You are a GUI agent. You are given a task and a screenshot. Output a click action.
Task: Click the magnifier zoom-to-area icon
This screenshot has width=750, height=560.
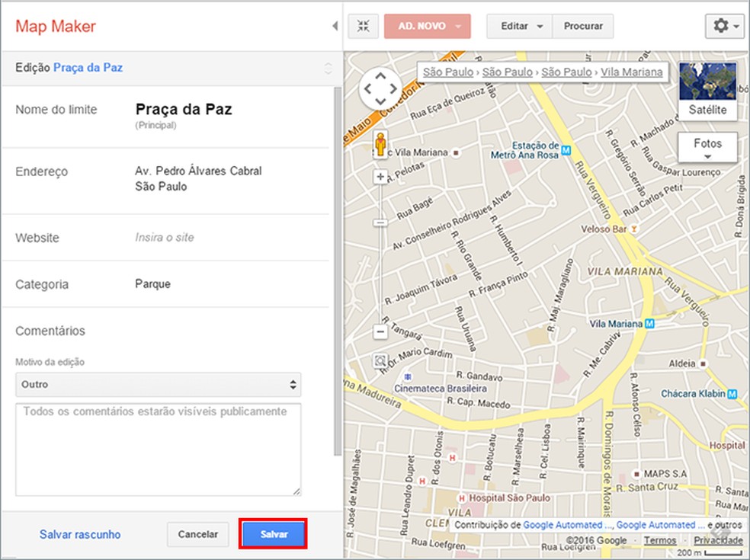click(x=380, y=360)
